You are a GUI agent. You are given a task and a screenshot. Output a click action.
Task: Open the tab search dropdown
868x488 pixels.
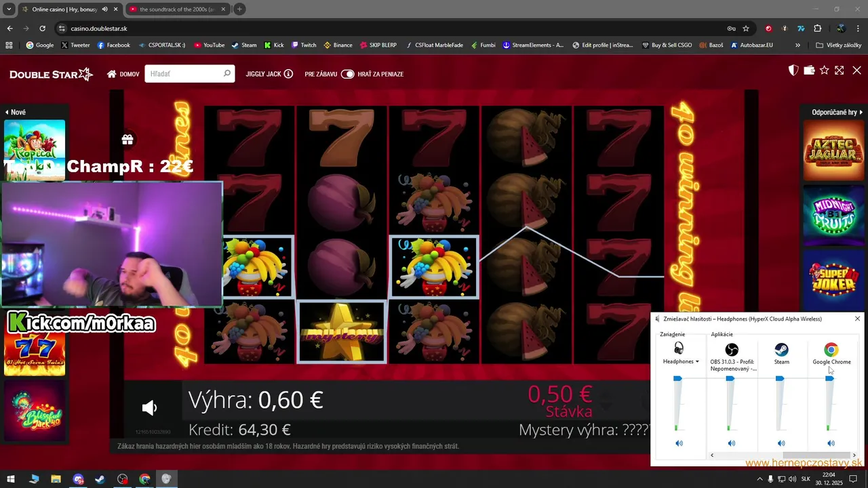tap(9, 9)
